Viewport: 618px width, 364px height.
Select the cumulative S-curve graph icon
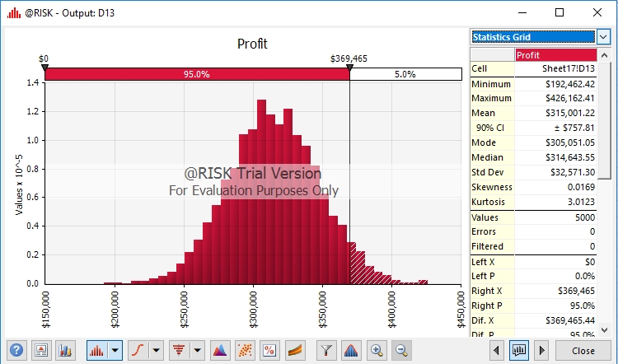(x=138, y=350)
